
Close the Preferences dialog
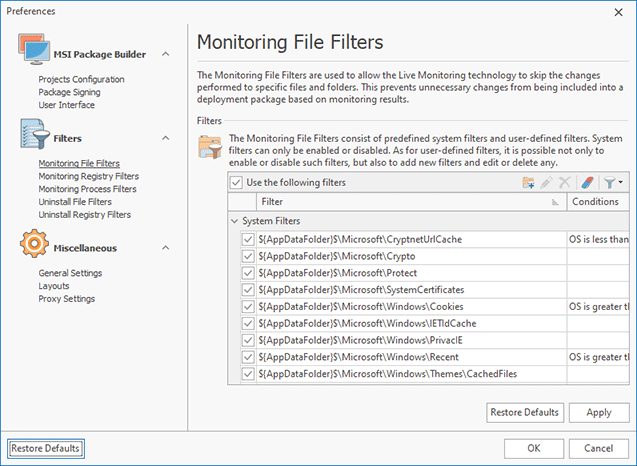tap(618, 13)
